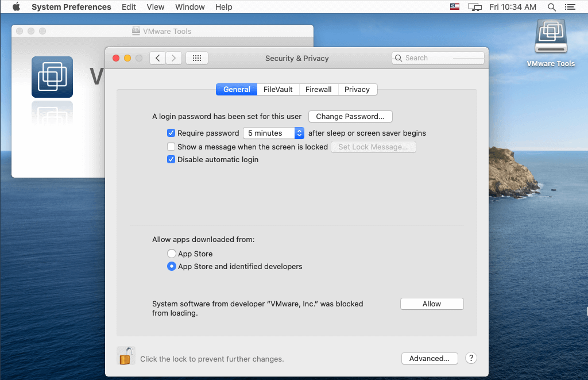Click the menu bar clock Fri 10:34 AM
This screenshot has height=380, width=588.
pyautogui.click(x=513, y=7)
